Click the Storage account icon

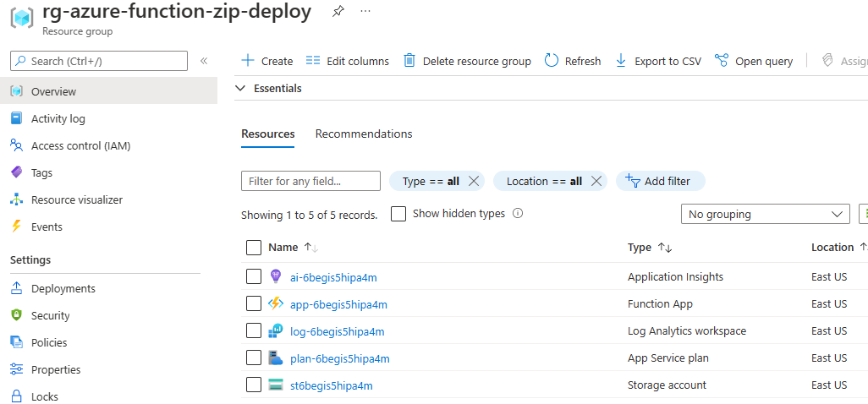275,385
